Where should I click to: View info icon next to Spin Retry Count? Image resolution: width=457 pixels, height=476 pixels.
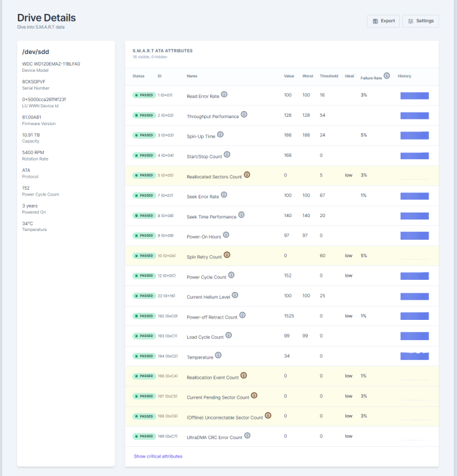point(227,255)
